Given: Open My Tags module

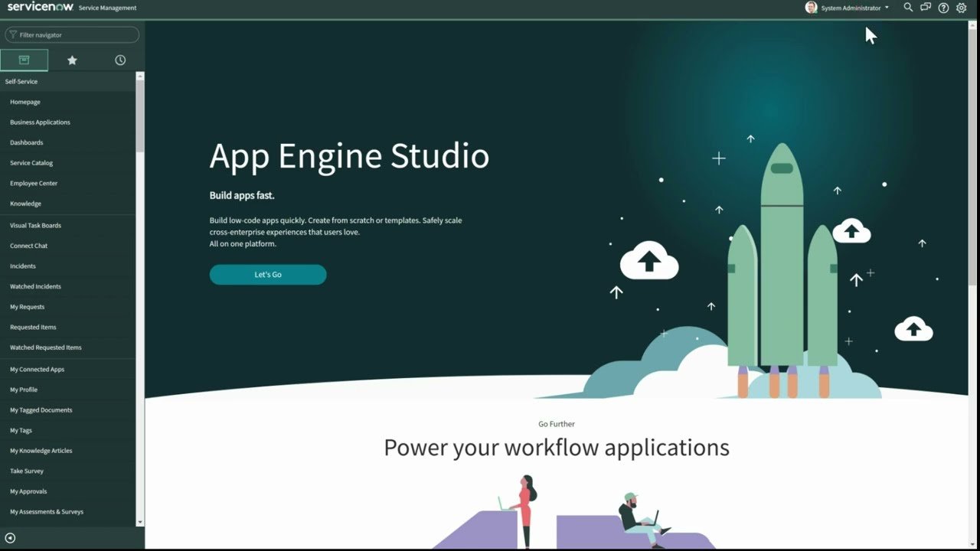Looking at the screenshot, I should [21, 431].
